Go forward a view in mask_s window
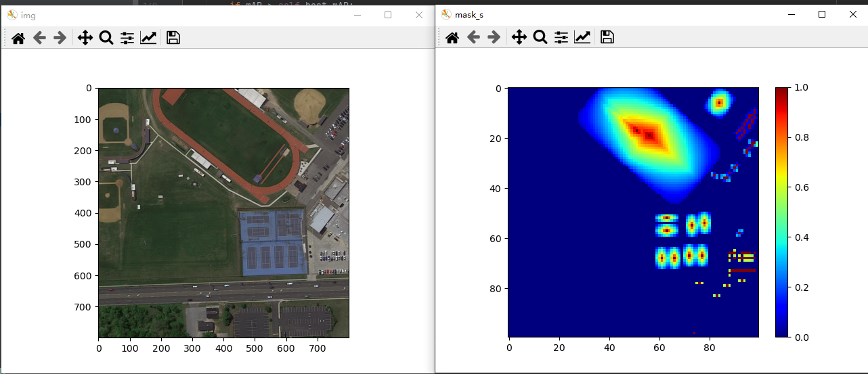The width and height of the screenshot is (868, 374). pyautogui.click(x=494, y=37)
